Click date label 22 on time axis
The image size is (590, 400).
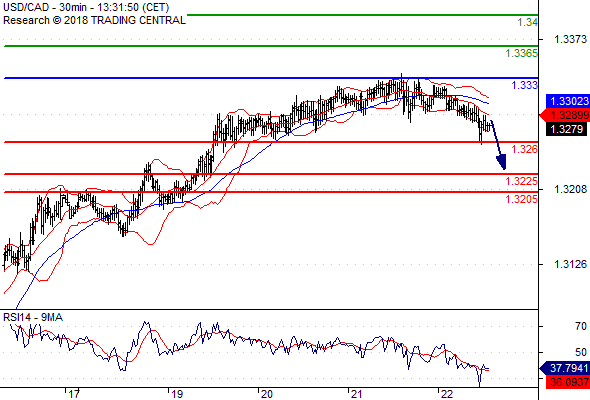click(x=446, y=394)
